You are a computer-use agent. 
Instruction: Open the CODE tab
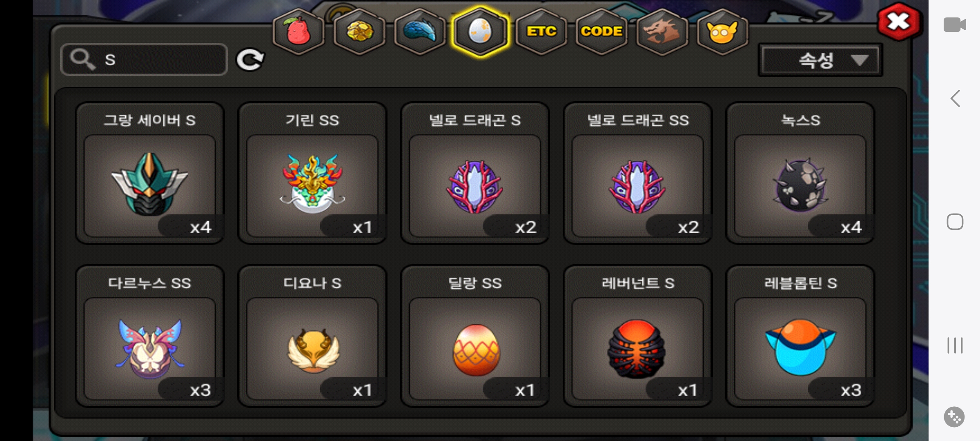[x=601, y=32]
